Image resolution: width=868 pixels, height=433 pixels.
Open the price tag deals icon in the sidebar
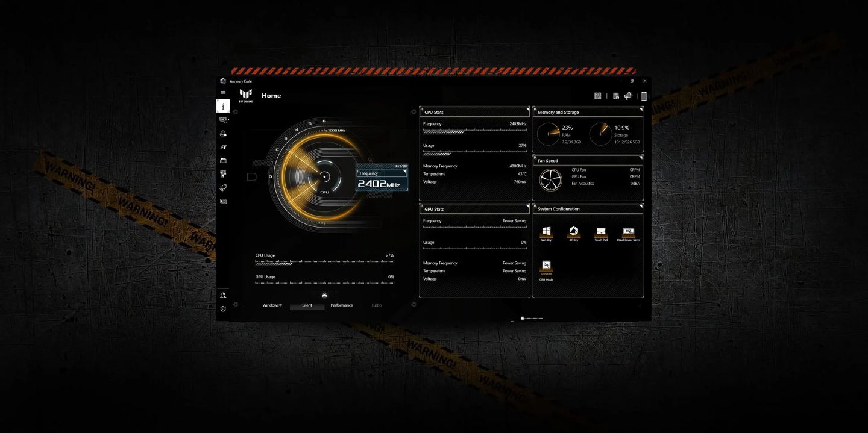(x=223, y=188)
